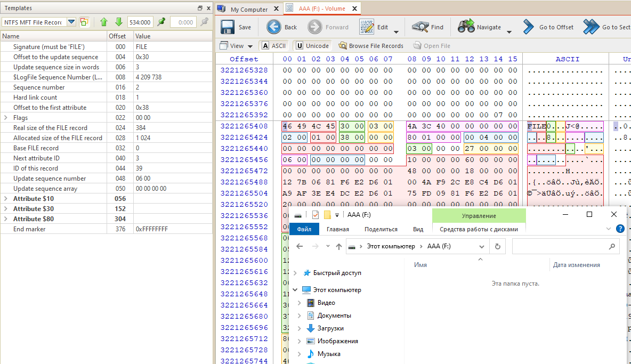Open the NTFS MFT File Record template dropdown
The height and width of the screenshot is (364, 631).
pos(71,22)
